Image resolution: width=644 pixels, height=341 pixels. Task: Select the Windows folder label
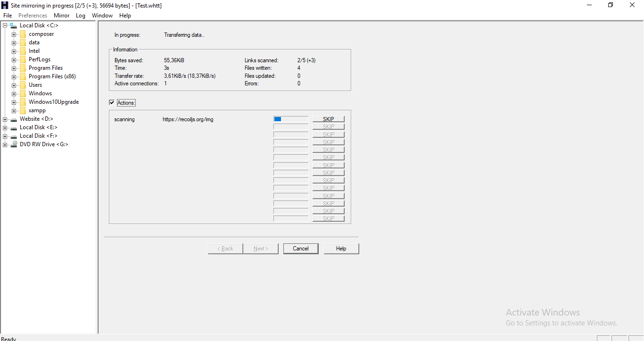[41, 93]
